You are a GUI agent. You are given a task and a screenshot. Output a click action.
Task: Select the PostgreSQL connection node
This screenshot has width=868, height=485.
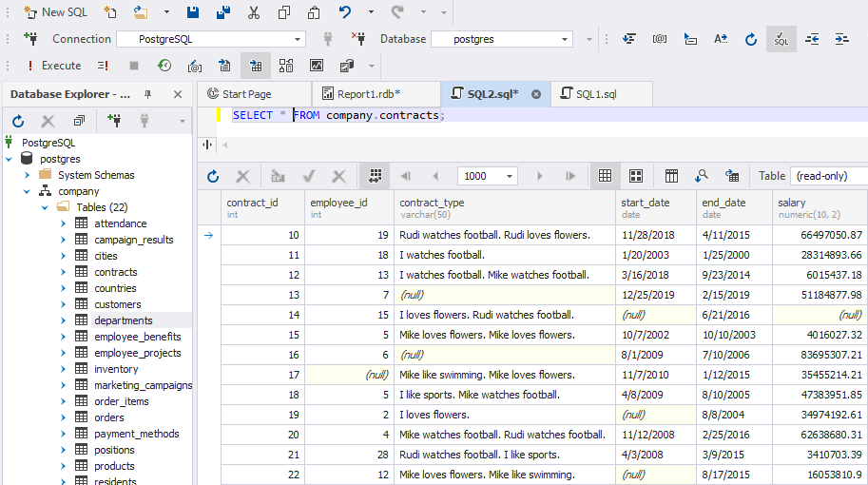tap(48, 143)
